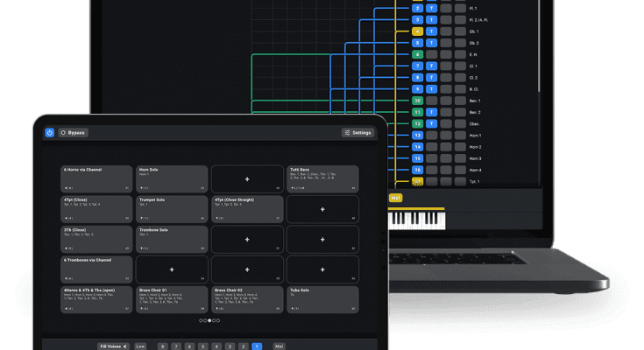644x350 pixels.
Task: Expand the Fill Voices control
Action: click(113, 346)
